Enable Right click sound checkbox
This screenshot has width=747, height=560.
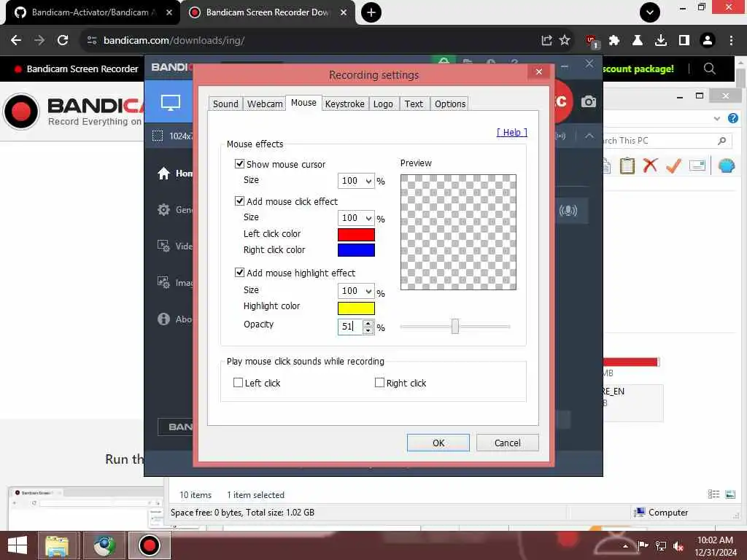point(379,382)
